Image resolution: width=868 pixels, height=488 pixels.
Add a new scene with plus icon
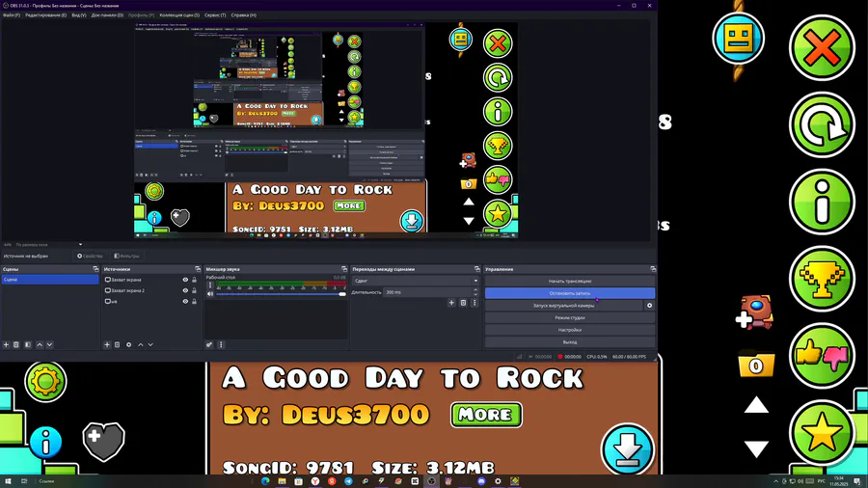point(6,344)
